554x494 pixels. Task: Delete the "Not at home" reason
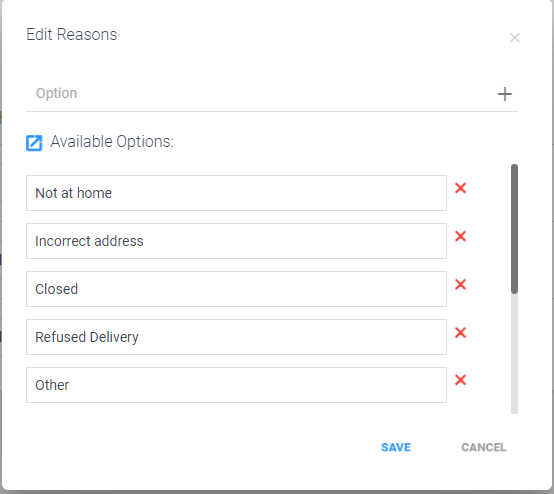point(460,188)
